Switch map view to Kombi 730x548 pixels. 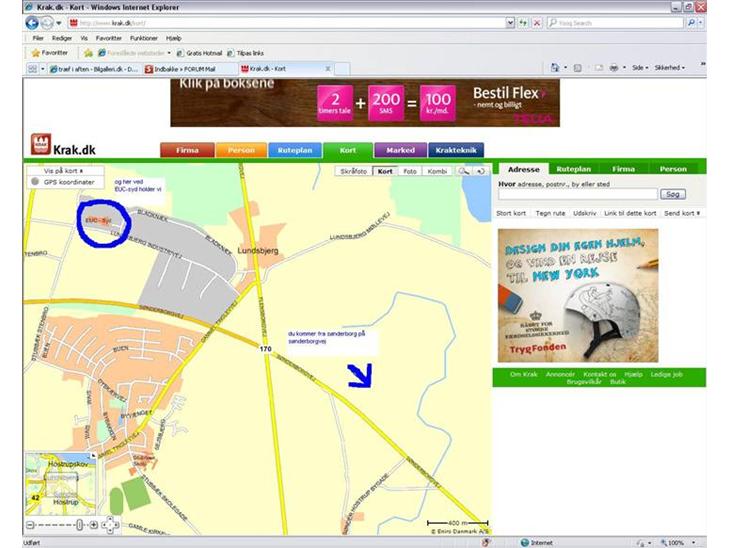click(437, 171)
